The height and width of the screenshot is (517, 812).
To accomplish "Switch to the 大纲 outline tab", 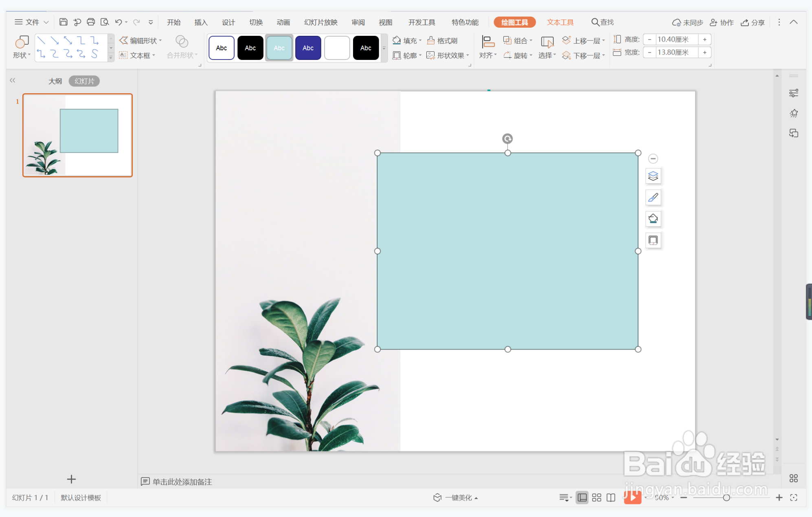I will tap(55, 81).
